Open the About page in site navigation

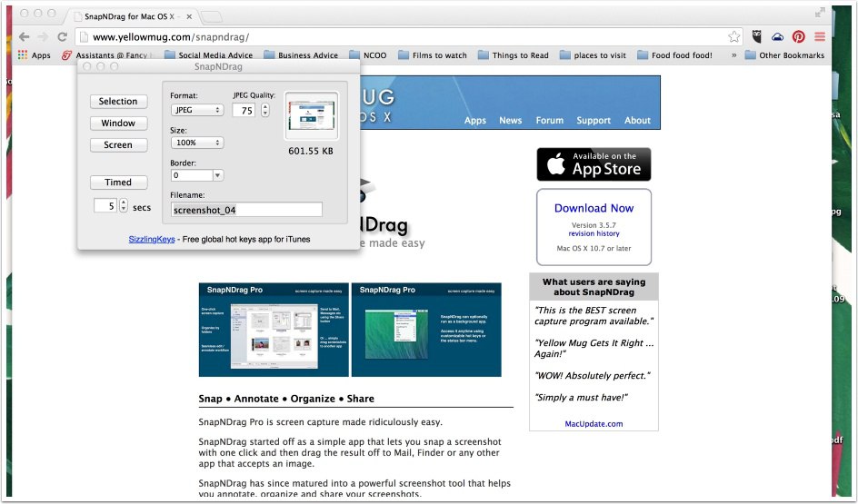(x=637, y=120)
